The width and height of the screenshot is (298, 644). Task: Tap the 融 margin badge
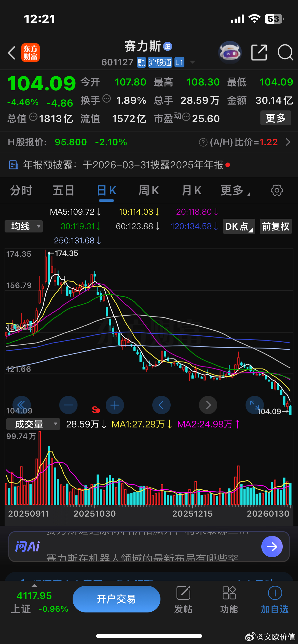tap(141, 62)
